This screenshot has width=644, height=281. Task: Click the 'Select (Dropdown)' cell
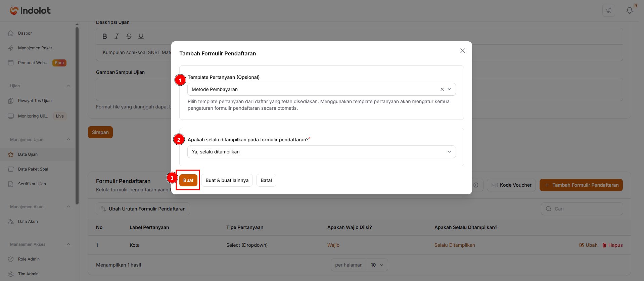pos(247,245)
